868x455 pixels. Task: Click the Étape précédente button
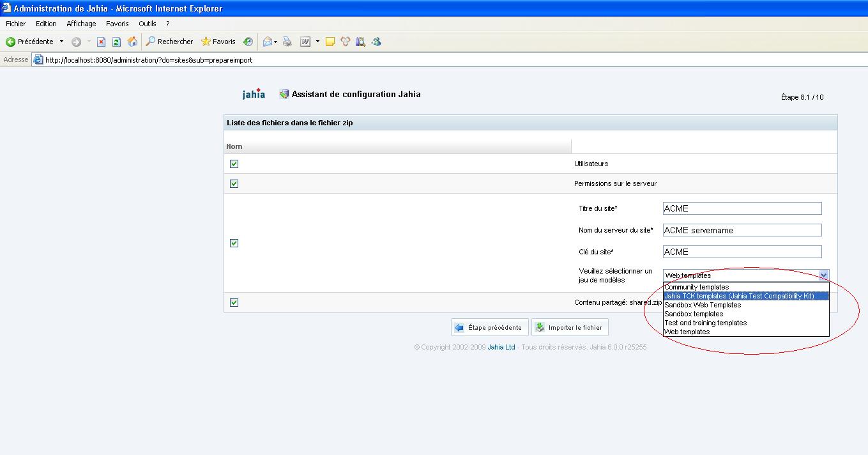[490, 328]
